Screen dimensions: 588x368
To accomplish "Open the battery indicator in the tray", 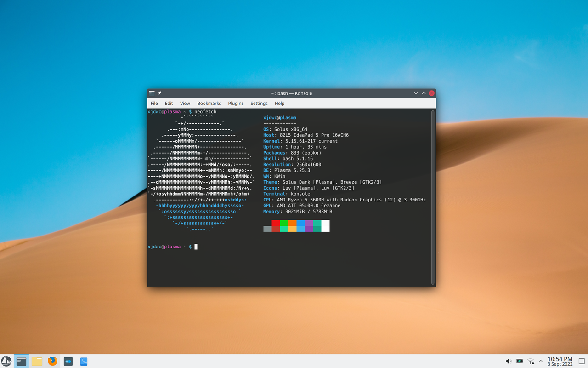I will [x=520, y=361].
